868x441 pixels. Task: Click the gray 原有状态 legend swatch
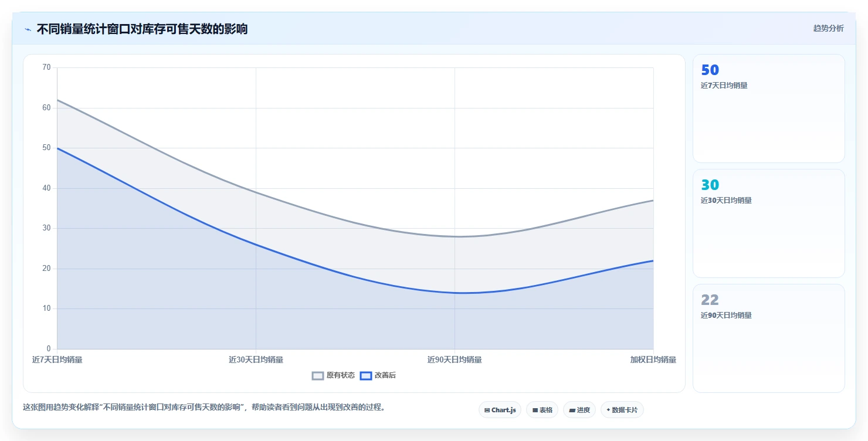pos(318,376)
